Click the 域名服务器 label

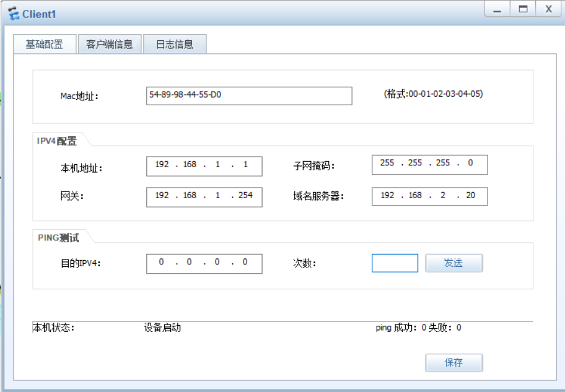coord(318,196)
